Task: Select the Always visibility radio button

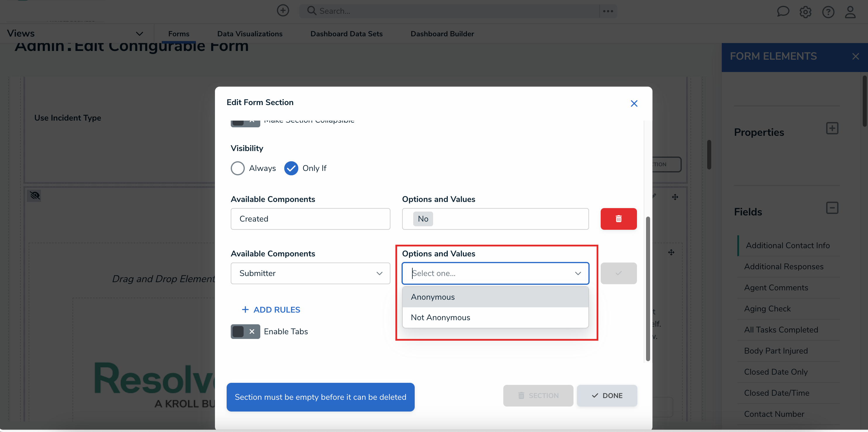Action: coord(237,168)
